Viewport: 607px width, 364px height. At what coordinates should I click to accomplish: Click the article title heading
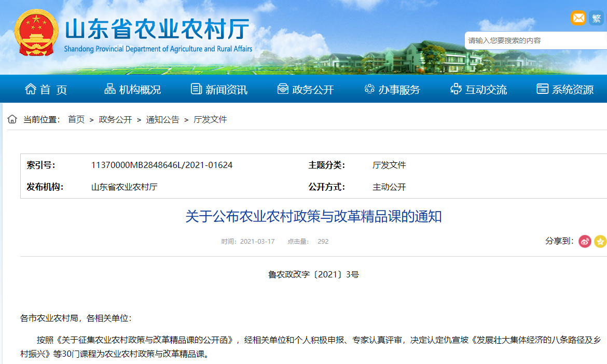pyautogui.click(x=313, y=216)
